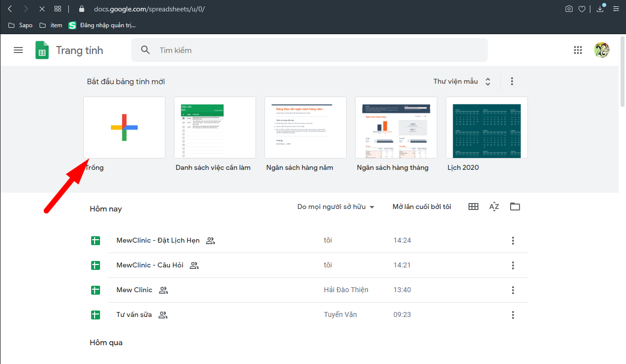Open the main hamburger menu
Viewport: 626px width, 364px height.
click(18, 50)
